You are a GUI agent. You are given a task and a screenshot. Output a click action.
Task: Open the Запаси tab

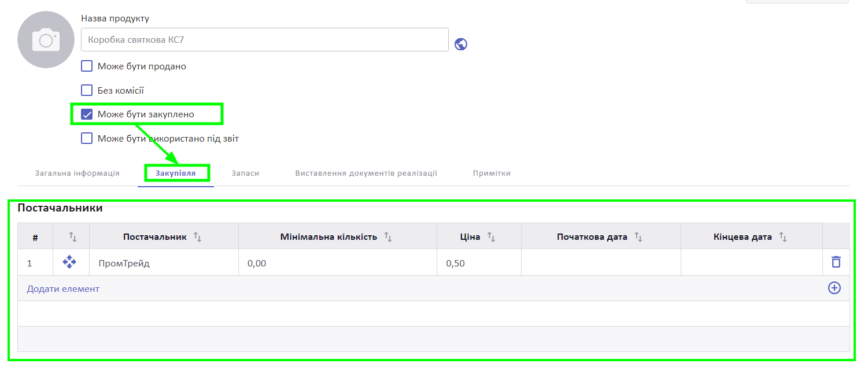click(245, 173)
